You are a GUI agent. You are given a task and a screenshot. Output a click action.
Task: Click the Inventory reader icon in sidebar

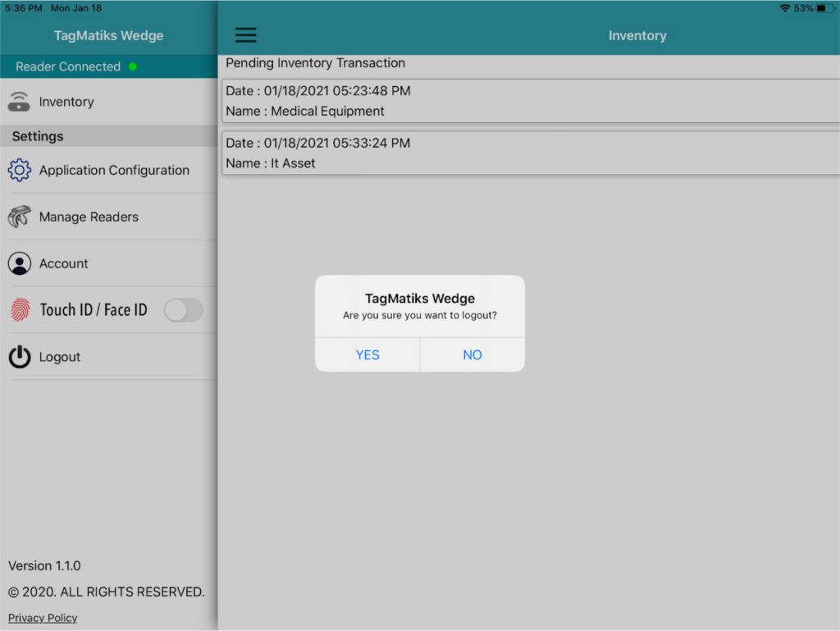(19, 101)
